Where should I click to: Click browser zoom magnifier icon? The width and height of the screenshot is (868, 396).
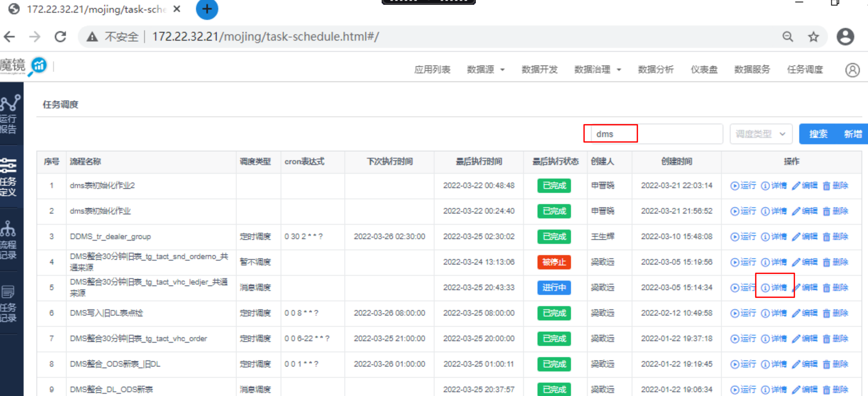click(788, 36)
